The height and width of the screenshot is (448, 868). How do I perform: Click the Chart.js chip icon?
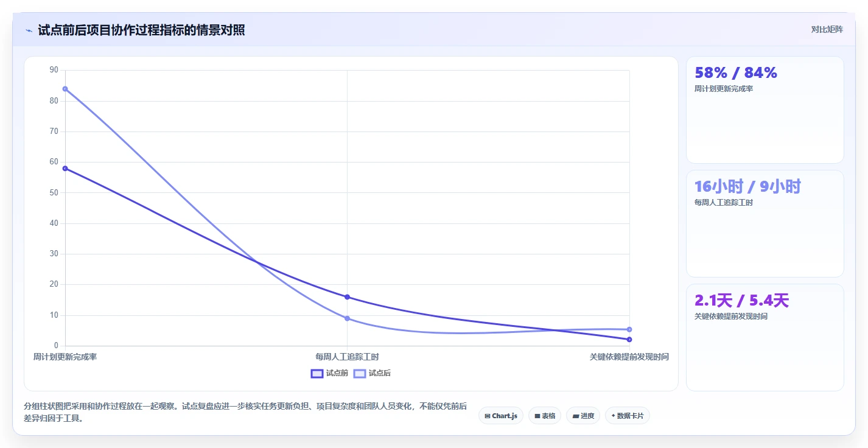[x=488, y=416]
